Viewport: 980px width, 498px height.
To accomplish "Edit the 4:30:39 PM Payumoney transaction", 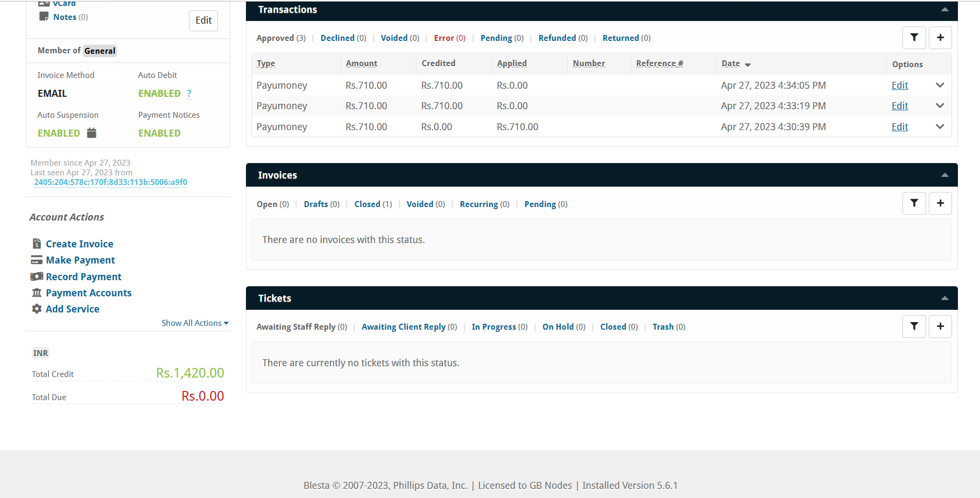I will tap(899, 127).
